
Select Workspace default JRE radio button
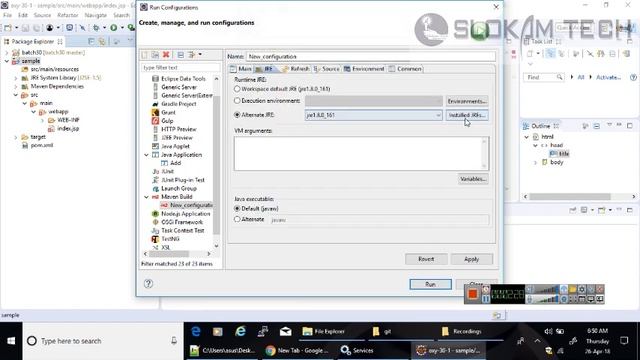pos(237,89)
